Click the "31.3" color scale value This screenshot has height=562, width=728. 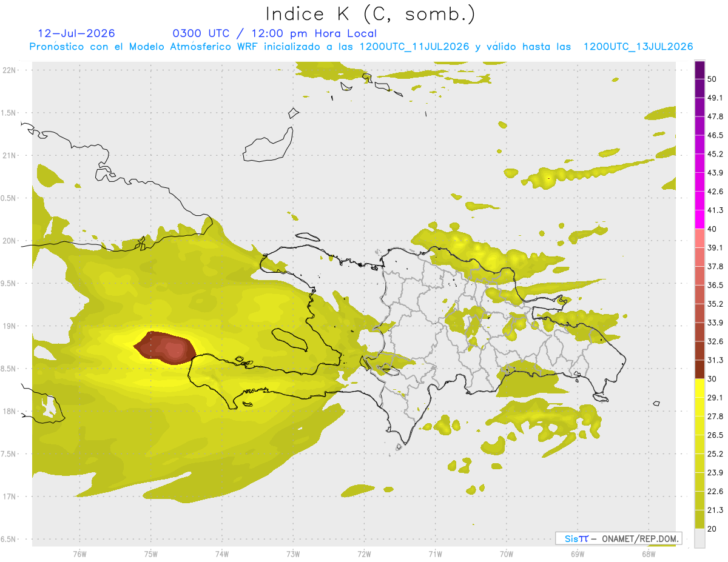tap(715, 360)
